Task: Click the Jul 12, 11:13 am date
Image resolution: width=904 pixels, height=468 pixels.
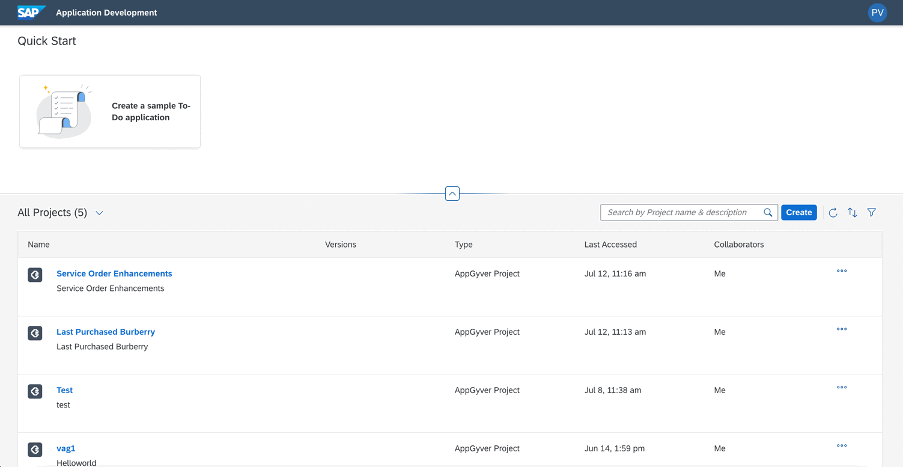Action: pyautogui.click(x=615, y=332)
